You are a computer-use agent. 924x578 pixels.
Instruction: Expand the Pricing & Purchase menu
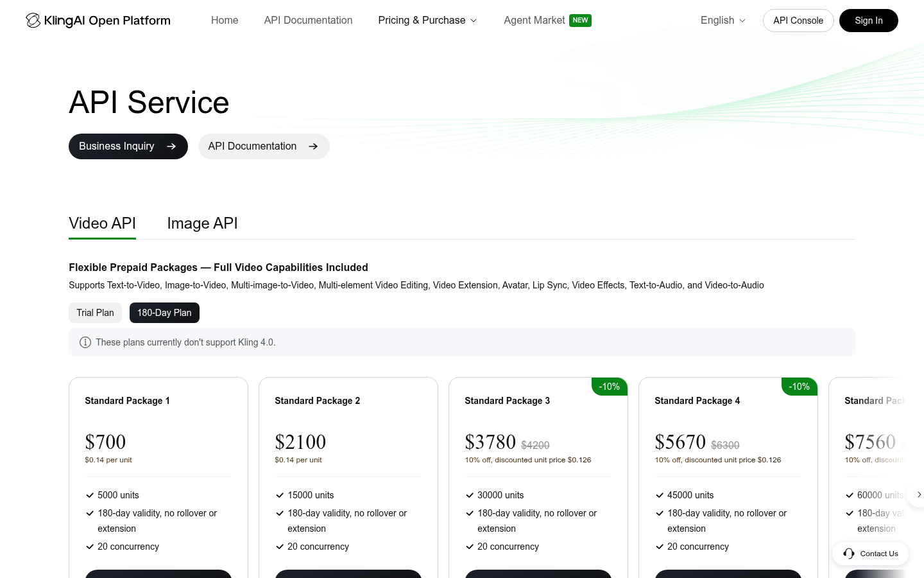pos(427,21)
